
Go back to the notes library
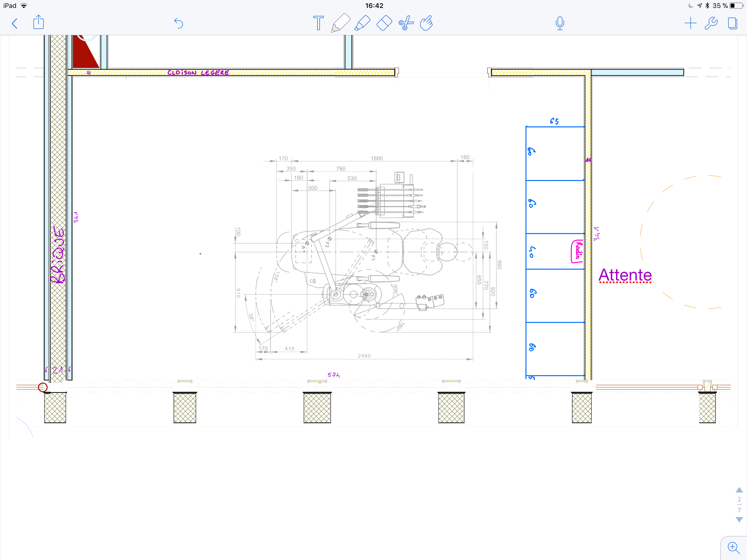14,24
